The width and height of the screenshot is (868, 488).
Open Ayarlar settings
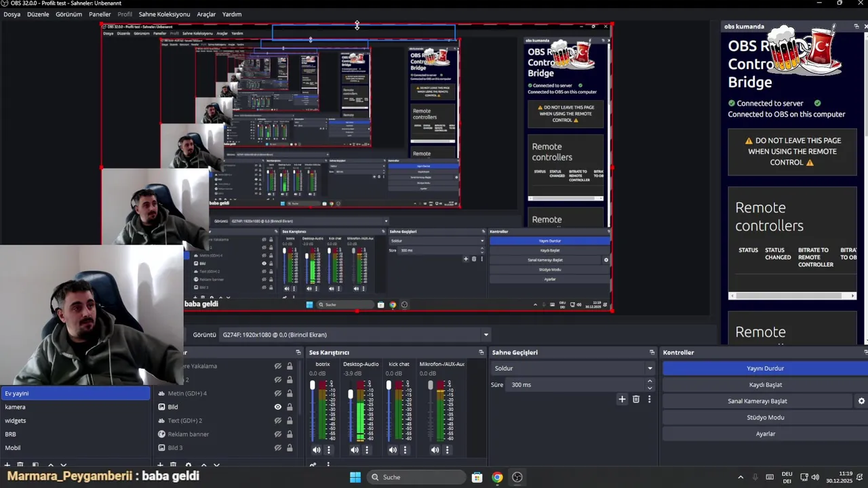[x=765, y=434]
